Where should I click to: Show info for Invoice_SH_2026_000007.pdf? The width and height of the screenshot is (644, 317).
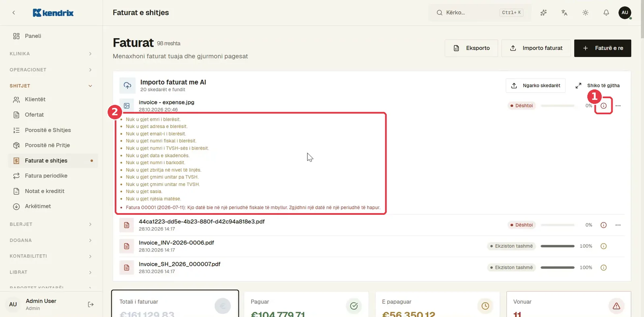[x=603, y=268]
